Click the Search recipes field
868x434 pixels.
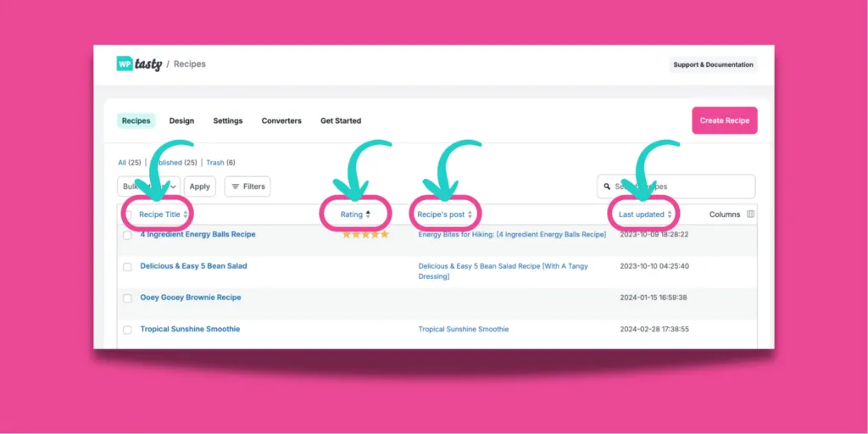click(676, 186)
